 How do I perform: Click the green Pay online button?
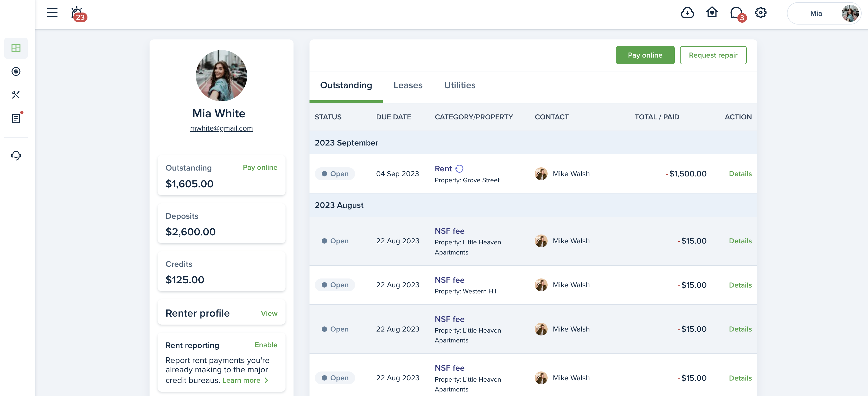(x=645, y=55)
